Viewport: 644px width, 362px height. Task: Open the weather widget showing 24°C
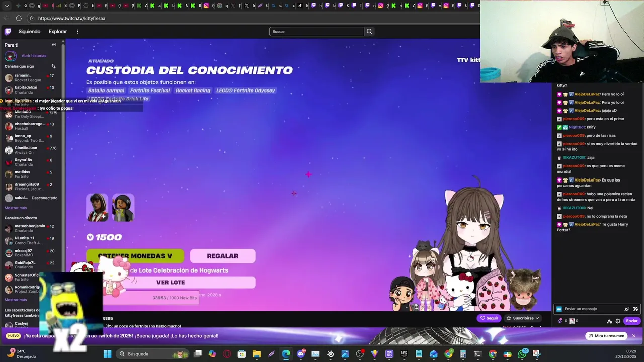click(x=21, y=353)
